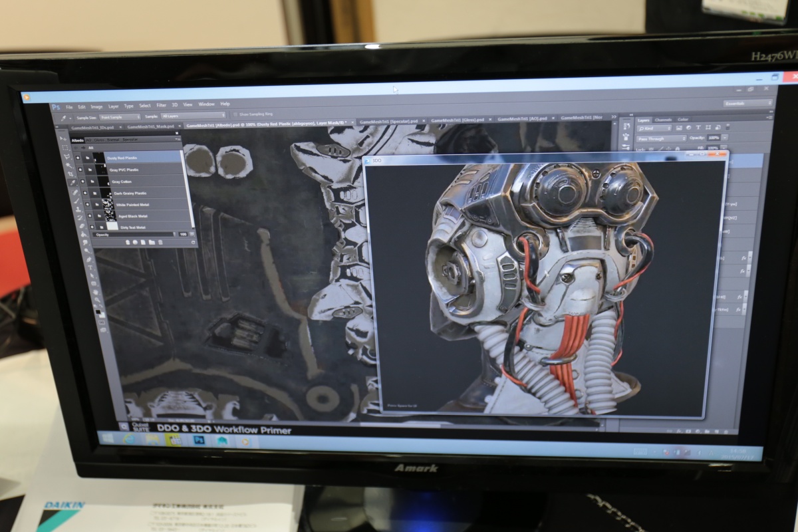Open the Point Sample size dropdown

pyautogui.click(x=120, y=117)
